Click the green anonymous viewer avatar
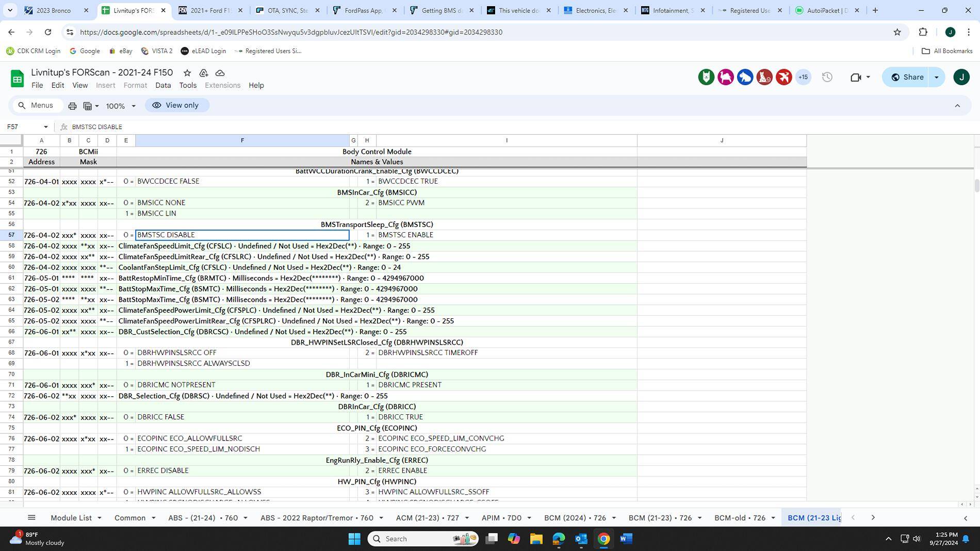Image resolution: width=980 pixels, height=551 pixels. coord(706,77)
